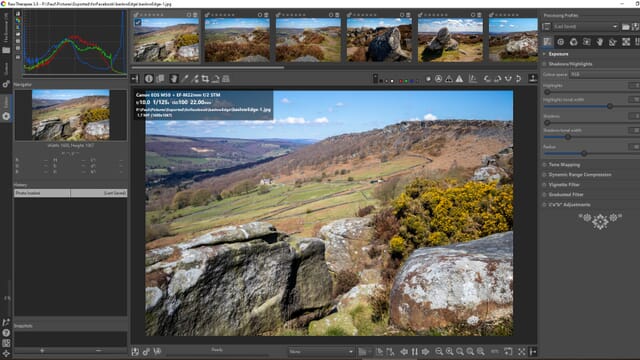Send image to processing queue icon

[146, 351]
